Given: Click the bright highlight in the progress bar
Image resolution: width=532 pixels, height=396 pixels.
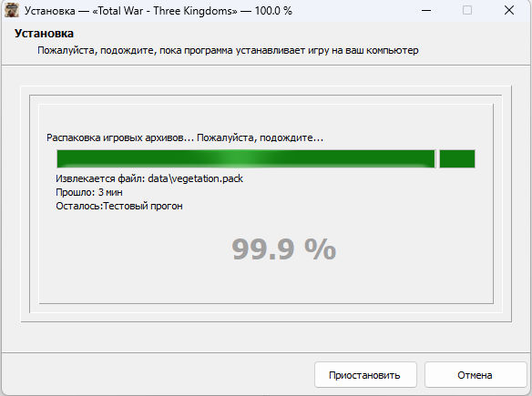Looking at the screenshot, I should [248, 158].
